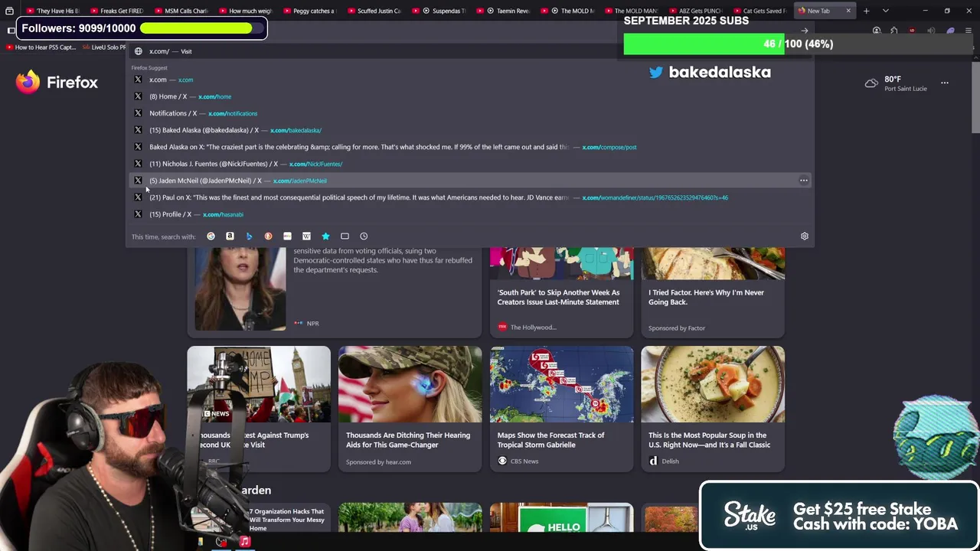Open the music app in taskbar

point(244,542)
